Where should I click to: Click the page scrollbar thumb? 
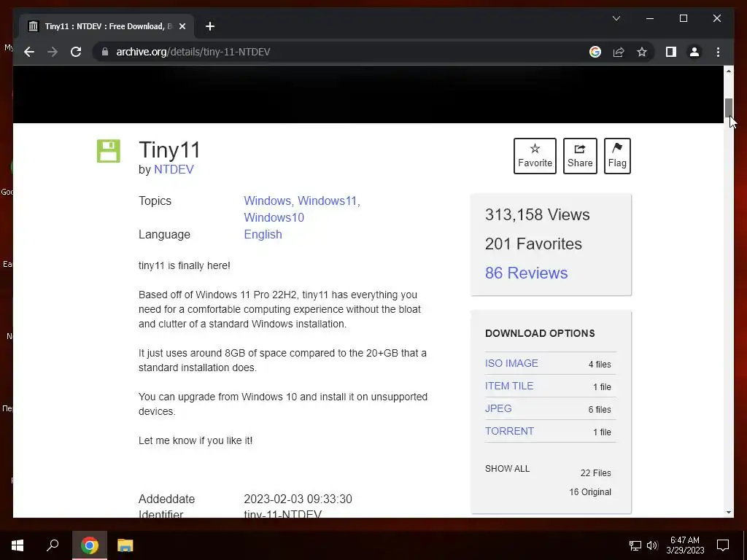(729, 108)
